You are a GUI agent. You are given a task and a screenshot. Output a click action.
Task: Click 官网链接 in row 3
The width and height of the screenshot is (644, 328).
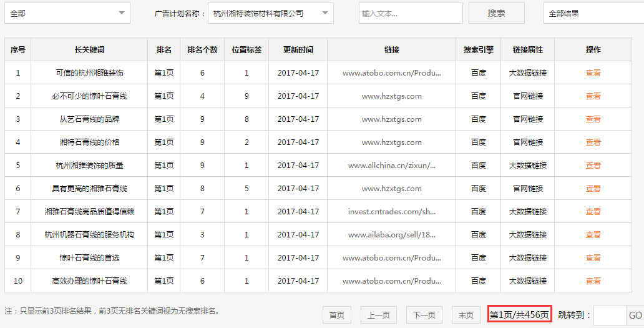click(528, 119)
